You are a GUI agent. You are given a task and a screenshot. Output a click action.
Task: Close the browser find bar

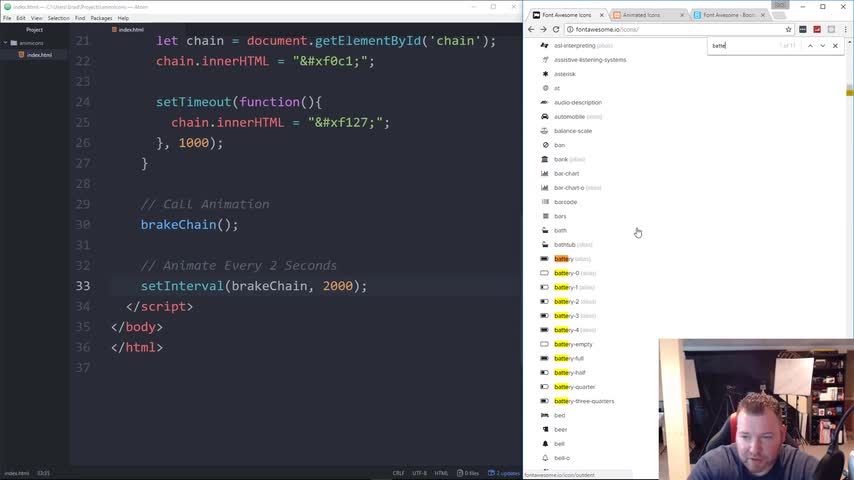835,46
